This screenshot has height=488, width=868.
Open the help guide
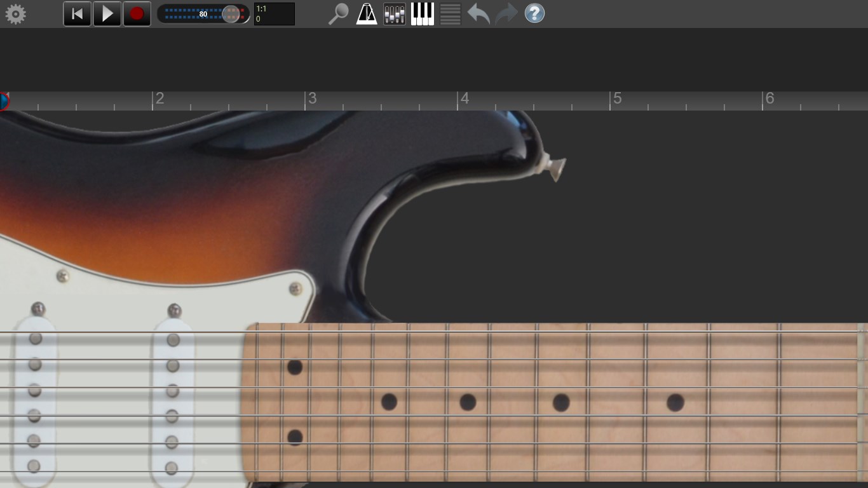[x=534, y=13]
